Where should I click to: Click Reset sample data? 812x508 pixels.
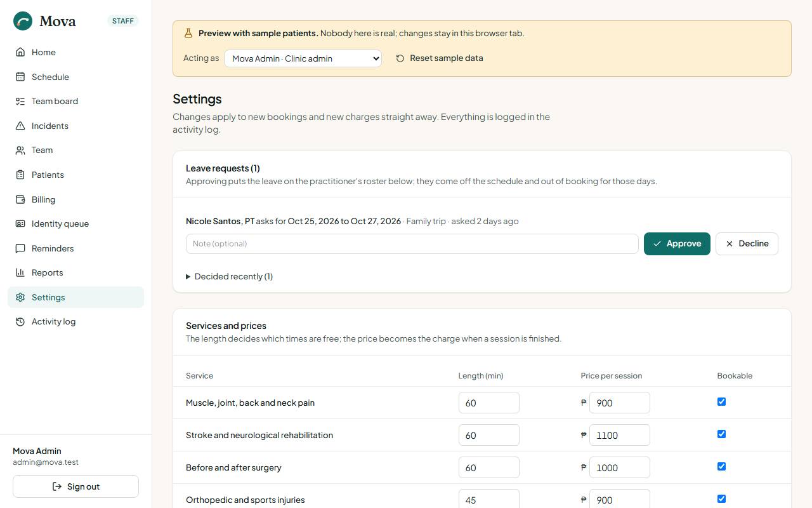click(x=440, y=58)
